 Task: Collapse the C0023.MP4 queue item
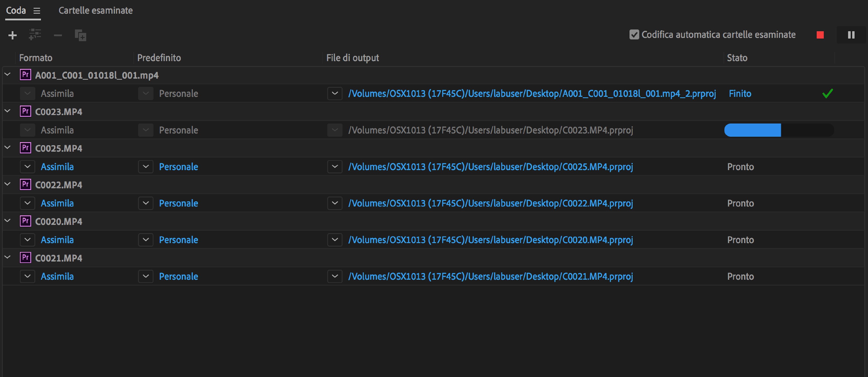(7, 111)
